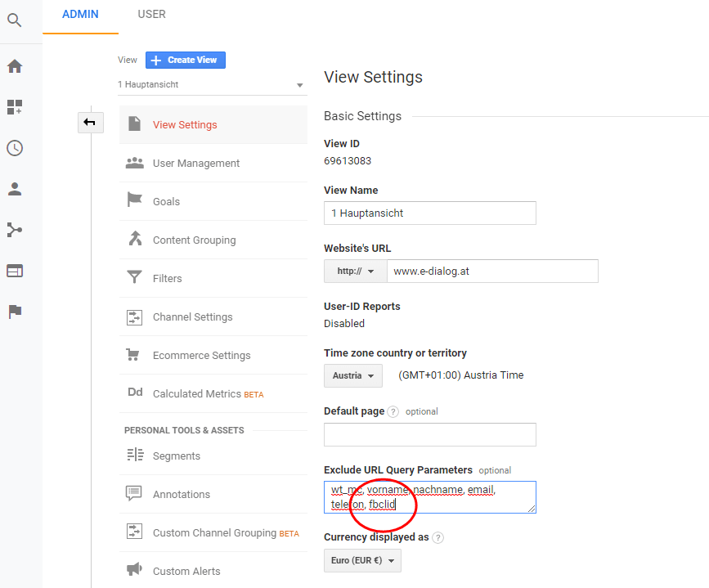This screenshot has height=588, width=709.
Task: Select the ADMIN tab
Action: (x=80, y=15)
